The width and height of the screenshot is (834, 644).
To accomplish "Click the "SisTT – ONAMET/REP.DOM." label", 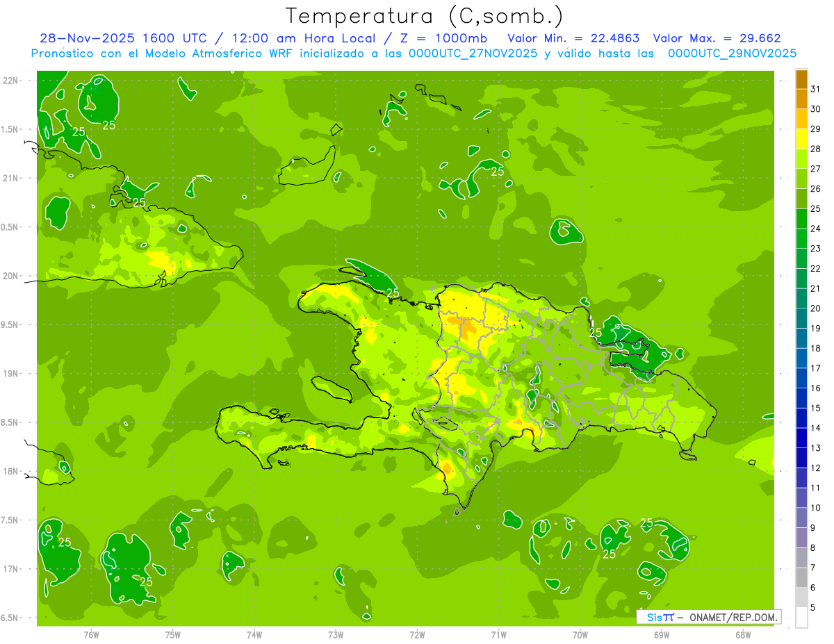I will point(709,617).
